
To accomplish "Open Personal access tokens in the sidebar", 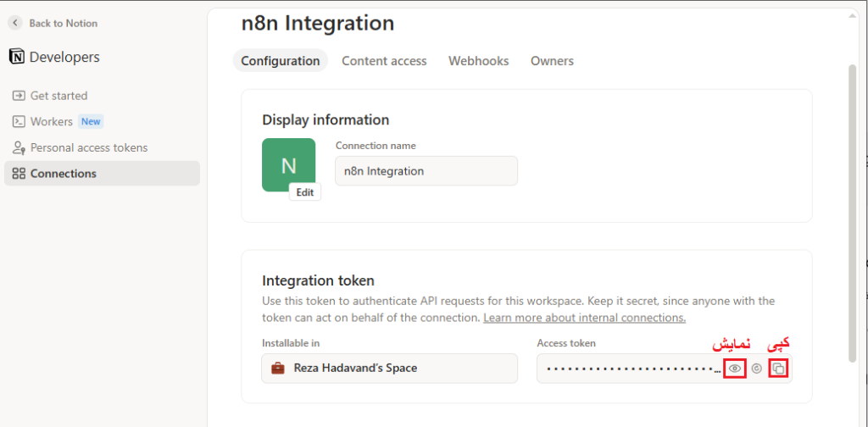I will [102, 147].
